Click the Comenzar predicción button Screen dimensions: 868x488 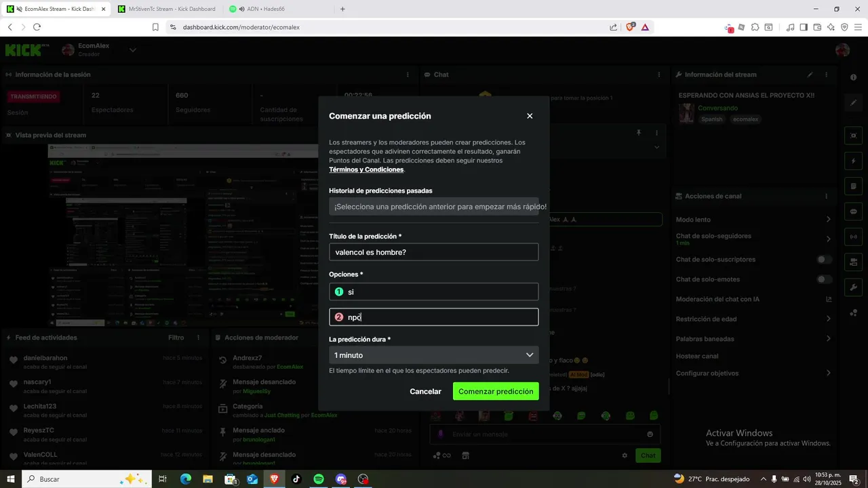click(496, 392)
